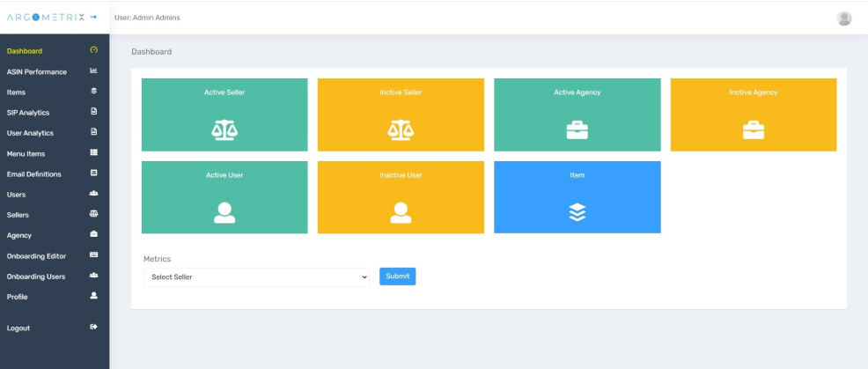Click the briefcase icon in Inactive Agency card
The height and width of the screenshot is (369, 868).
coord(754,129)
